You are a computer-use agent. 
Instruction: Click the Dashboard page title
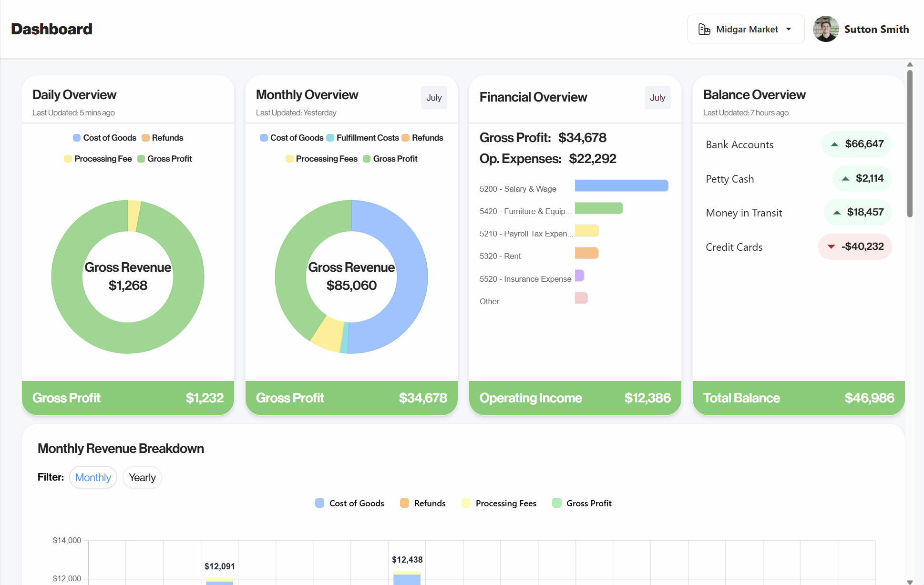(51, 29)
